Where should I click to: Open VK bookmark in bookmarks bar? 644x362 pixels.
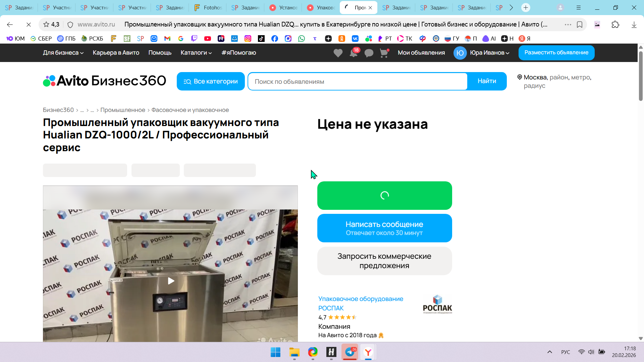pos(355,39)
